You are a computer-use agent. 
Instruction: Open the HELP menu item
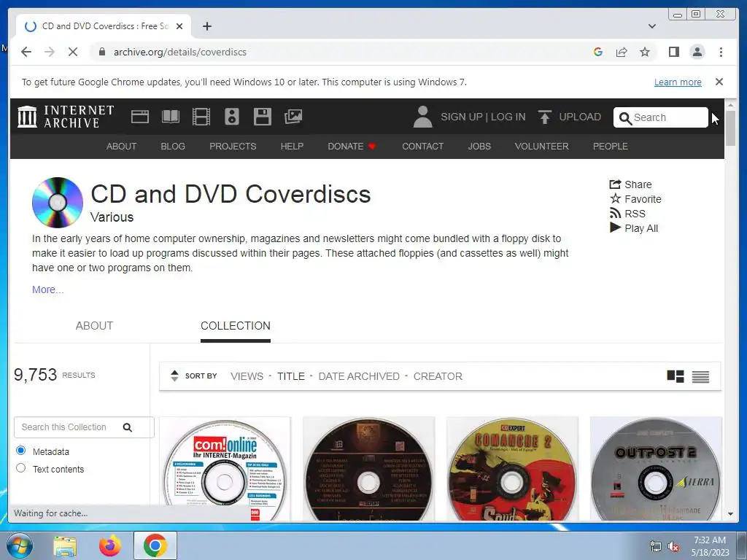[292, 146]
